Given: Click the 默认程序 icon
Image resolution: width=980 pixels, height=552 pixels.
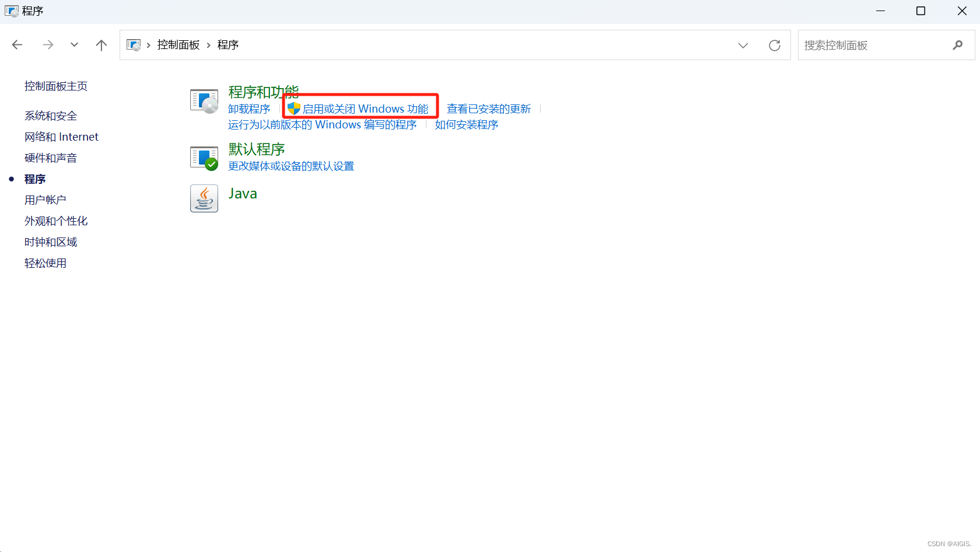Looking at the screenshot, I should 204,158.
